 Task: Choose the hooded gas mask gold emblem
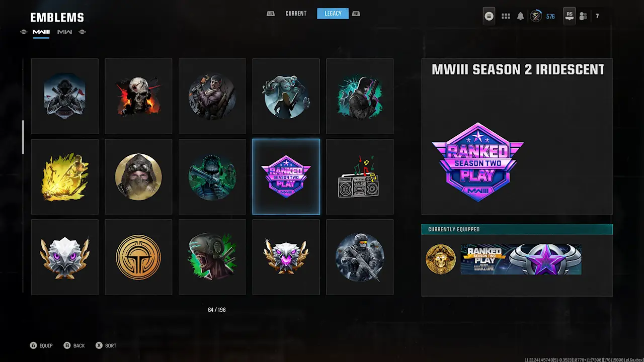pos(138,176)
